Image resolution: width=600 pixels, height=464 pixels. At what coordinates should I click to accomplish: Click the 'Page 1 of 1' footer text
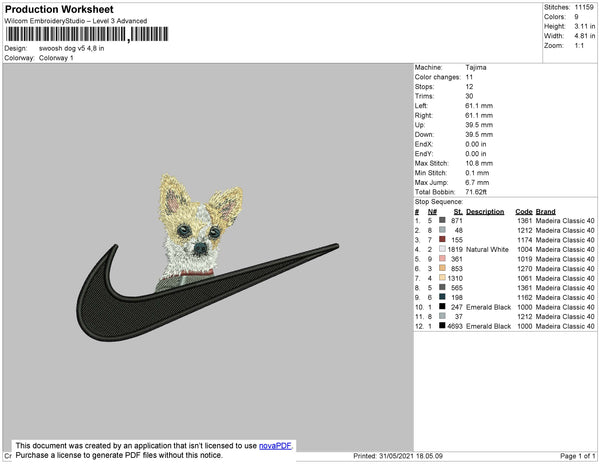pyautogui.click(x=578, y=456)
